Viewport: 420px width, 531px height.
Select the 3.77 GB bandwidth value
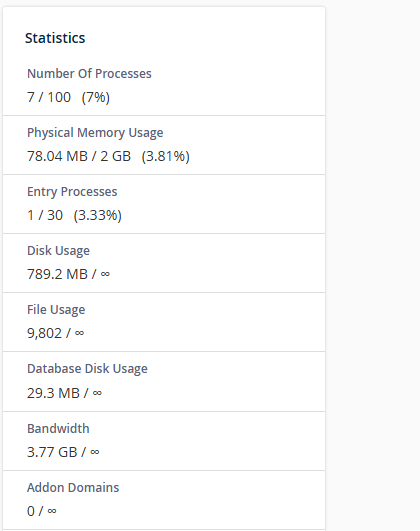pos(52,452)
